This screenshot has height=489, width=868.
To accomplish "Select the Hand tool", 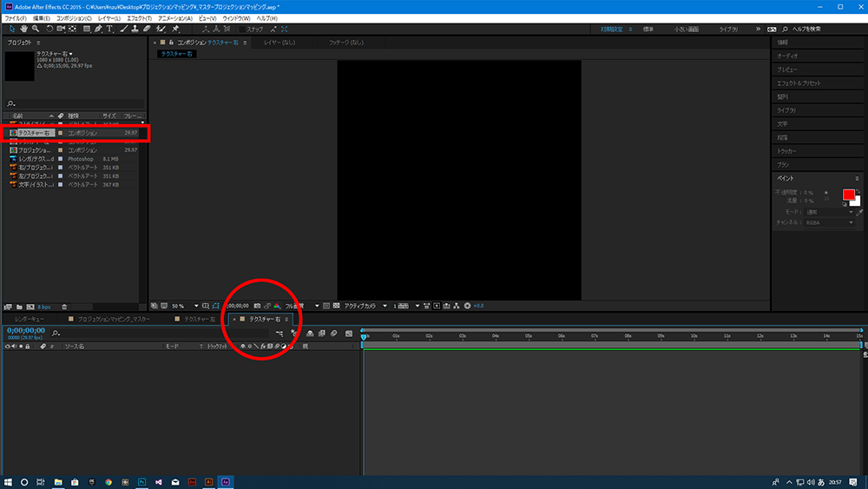I will pos(23,29).
